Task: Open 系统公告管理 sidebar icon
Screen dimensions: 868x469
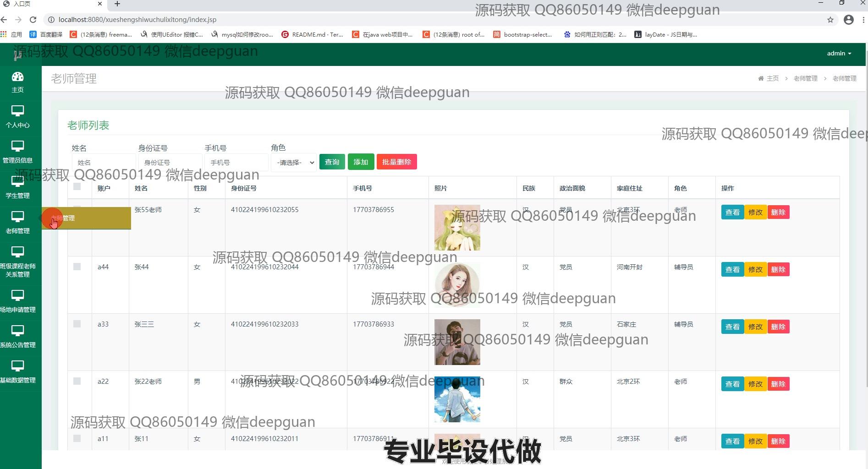Action: [17, 331]
